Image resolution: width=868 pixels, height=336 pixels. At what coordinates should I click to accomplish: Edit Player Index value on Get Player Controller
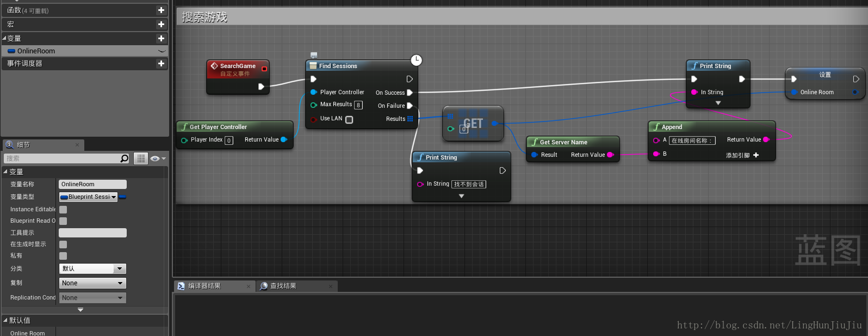230,140
